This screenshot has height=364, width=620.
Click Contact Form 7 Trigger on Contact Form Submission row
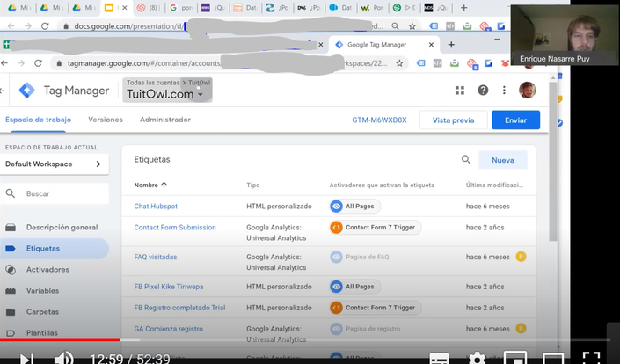tap(376, 227)
